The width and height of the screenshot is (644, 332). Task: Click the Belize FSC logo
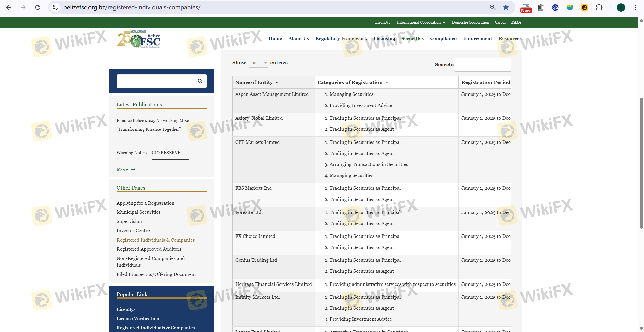(139, 39)
